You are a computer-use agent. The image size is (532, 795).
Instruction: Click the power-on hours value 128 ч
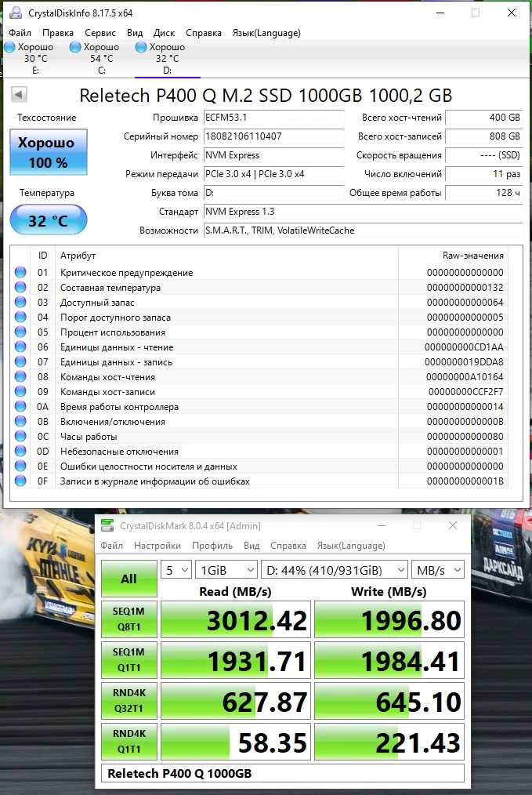(484, 193)
